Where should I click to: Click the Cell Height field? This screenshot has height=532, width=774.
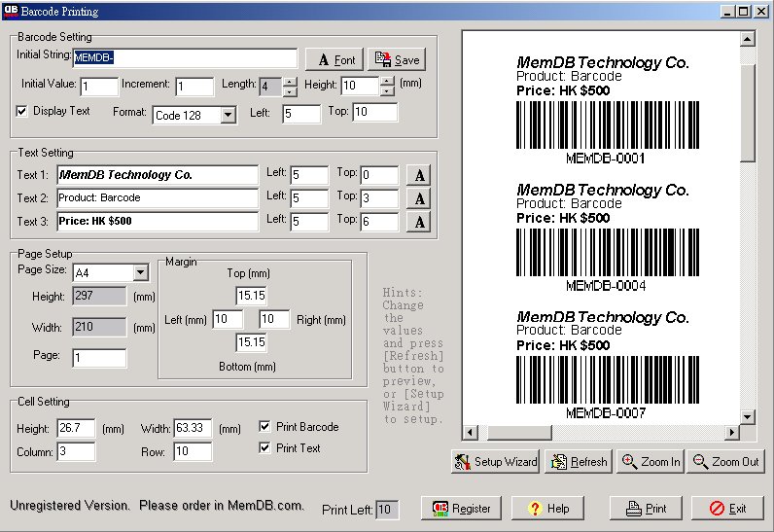coord(76,428)
